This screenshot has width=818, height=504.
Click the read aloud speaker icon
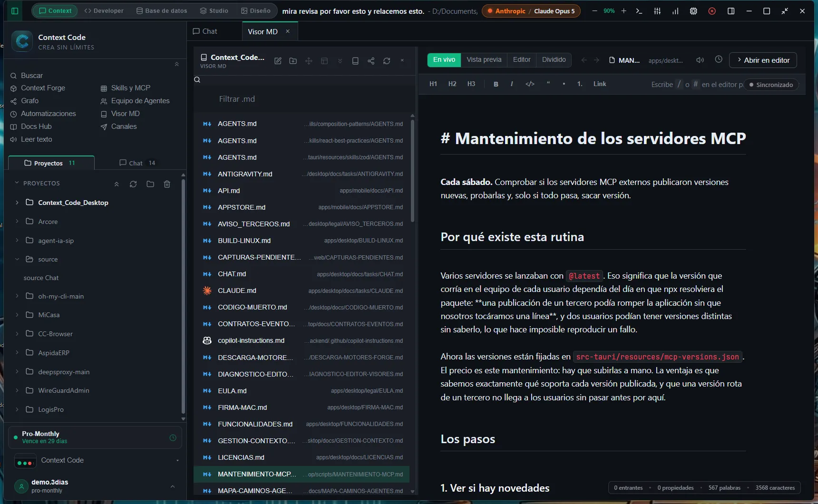click(x=700, y=60)
